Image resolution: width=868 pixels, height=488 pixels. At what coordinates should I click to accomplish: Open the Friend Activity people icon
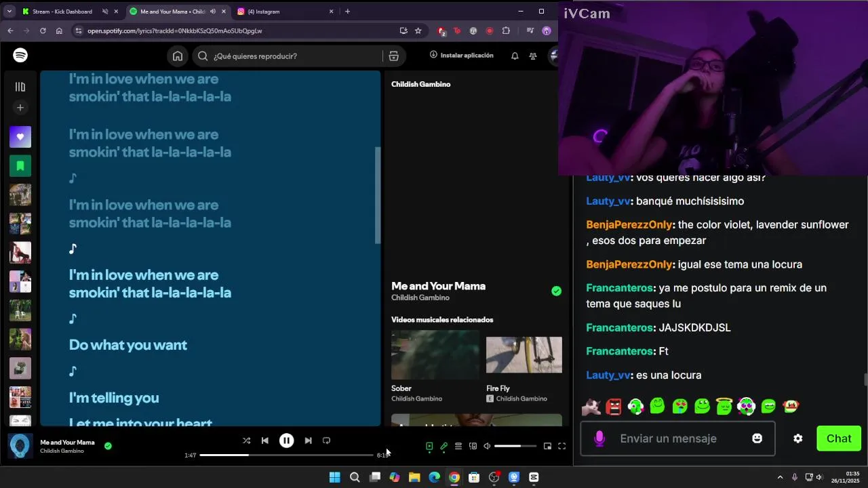[x=533, y=56]
